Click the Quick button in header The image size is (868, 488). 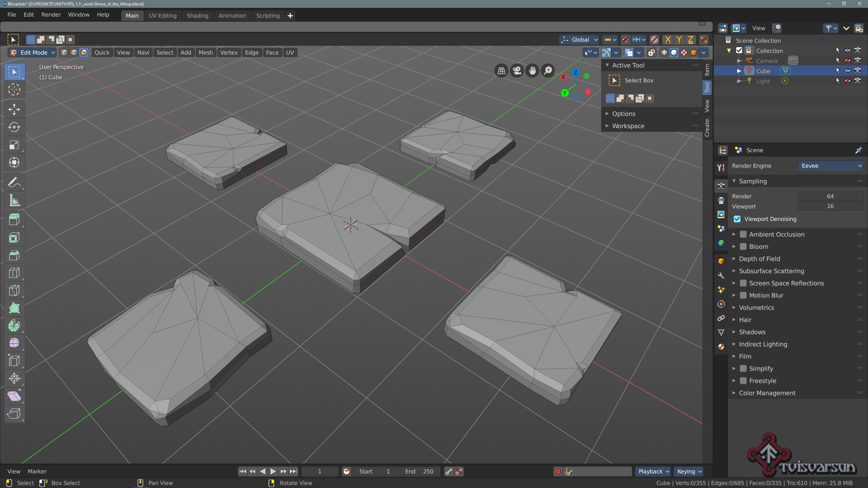coord(102,53)
